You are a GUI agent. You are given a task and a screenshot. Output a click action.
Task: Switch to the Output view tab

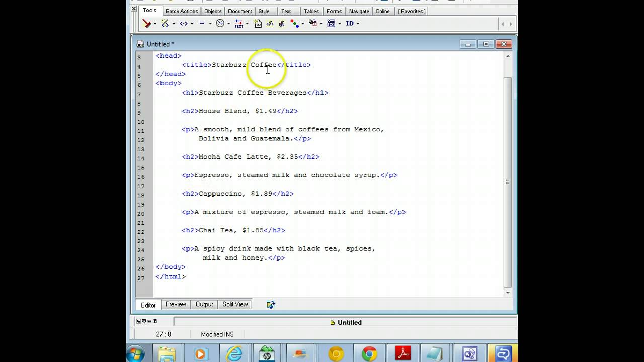click(204, 304)
